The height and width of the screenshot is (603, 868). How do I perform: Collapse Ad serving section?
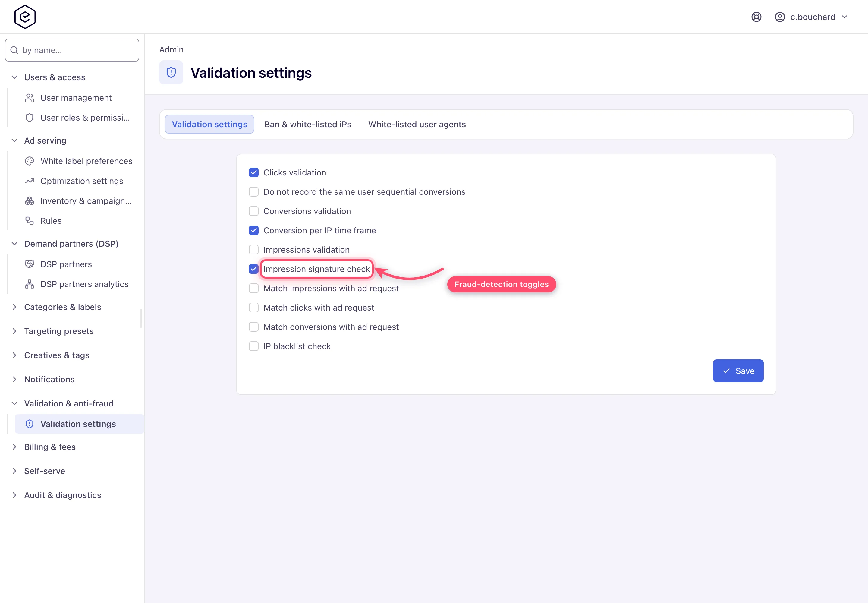14,140
